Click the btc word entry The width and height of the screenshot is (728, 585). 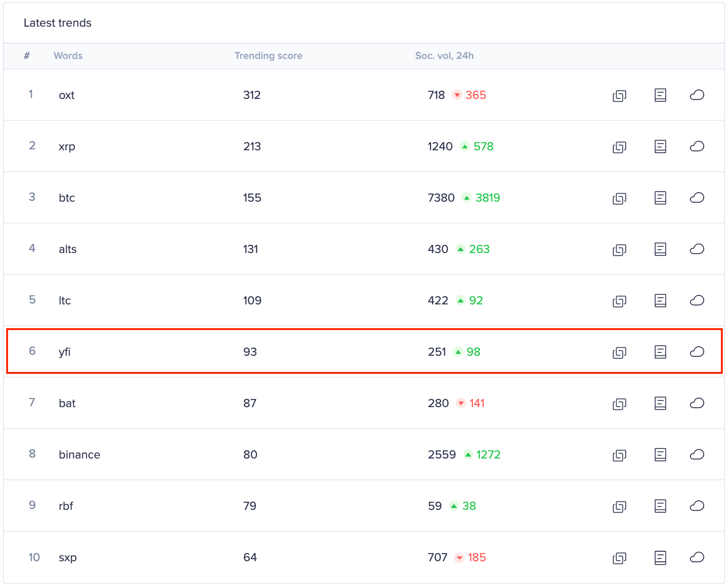(67, 198)
